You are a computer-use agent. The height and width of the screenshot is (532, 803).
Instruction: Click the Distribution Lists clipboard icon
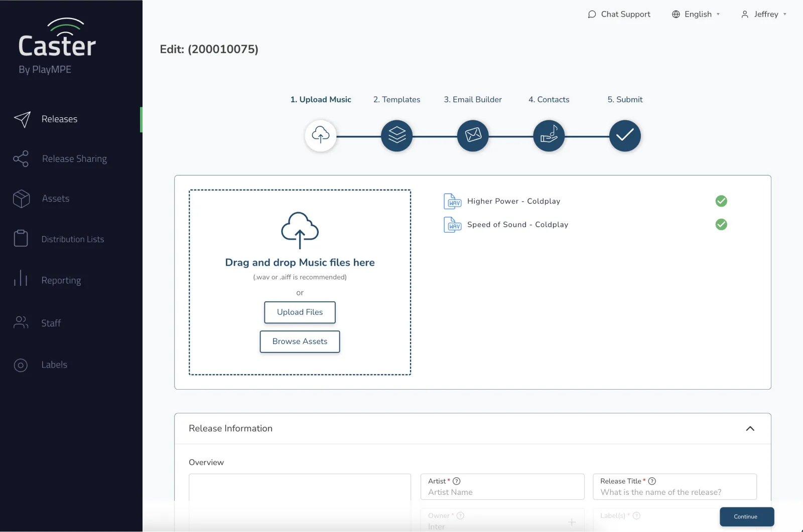pyautogui.click(x=21, y=239)
